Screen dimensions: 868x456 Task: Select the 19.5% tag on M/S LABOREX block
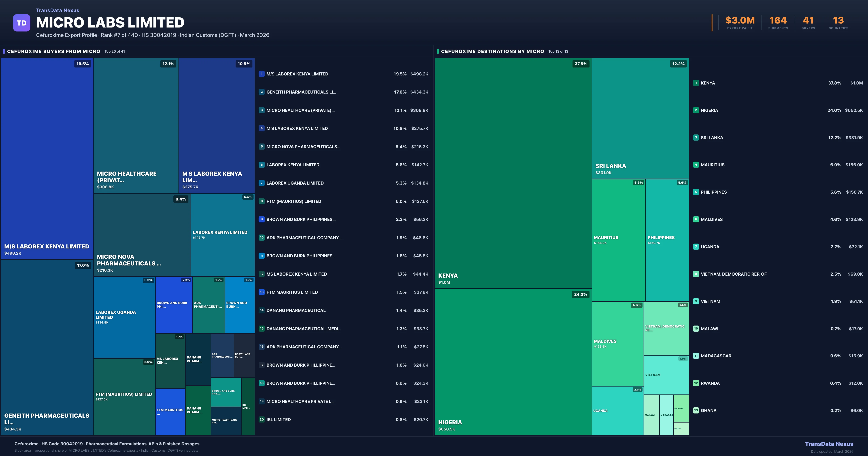click(82, 63)
